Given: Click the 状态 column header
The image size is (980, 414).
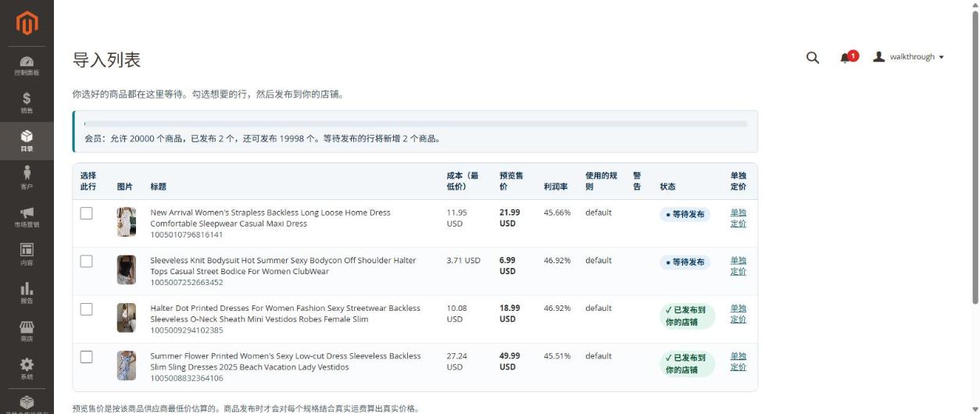Looking at the screenshot, I should (x=668, y=187).
